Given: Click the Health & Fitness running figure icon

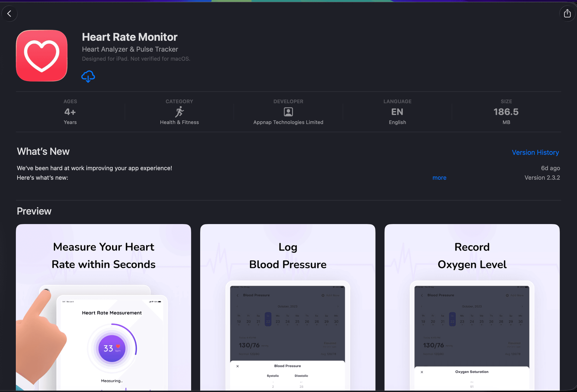Looking at the screenshot, I should (180, 112).
